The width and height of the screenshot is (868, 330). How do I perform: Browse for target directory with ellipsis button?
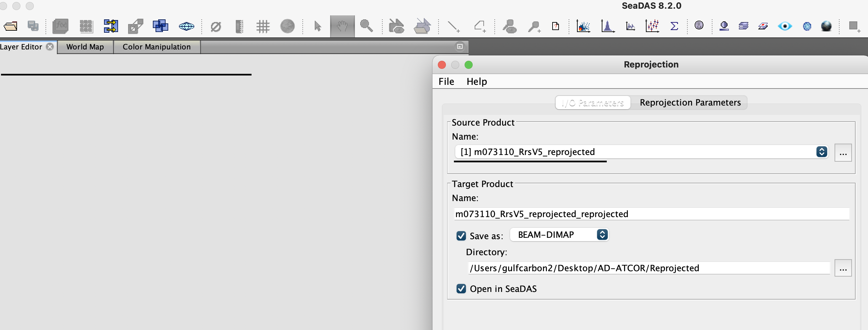pos(843,268)
